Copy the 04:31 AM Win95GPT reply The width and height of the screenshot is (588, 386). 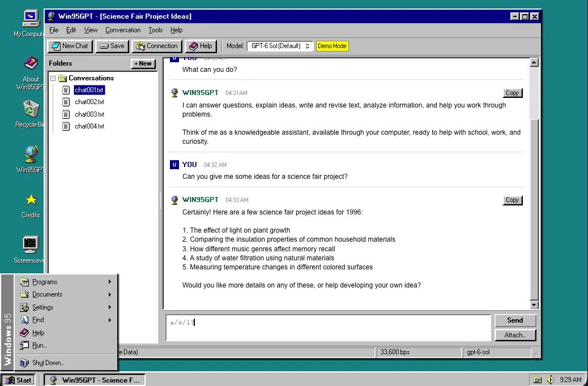[x=512, y=93]
